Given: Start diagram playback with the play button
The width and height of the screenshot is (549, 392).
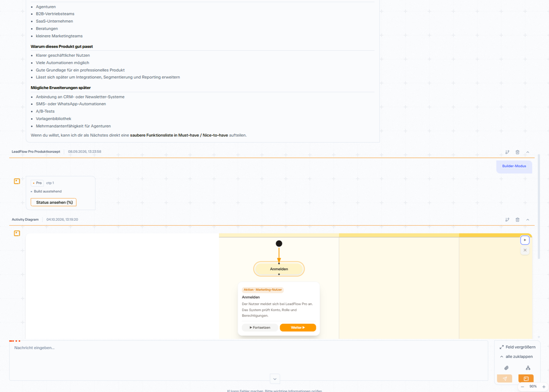Looking at the screenshot, I should (525, 240).
